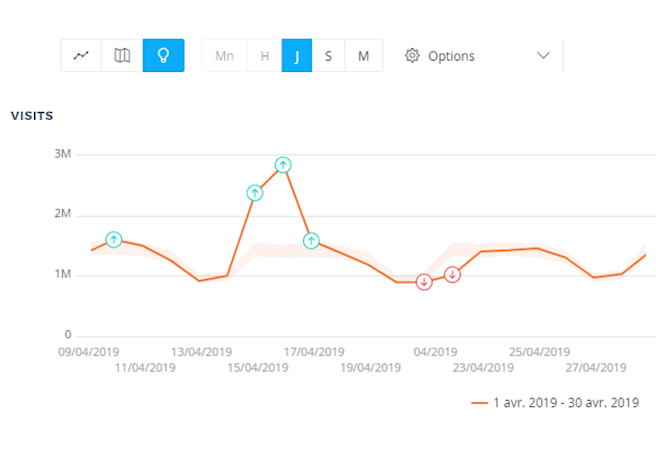
Task: Click the first red down-arrow anomaly marker
Action: pos(424,282)
